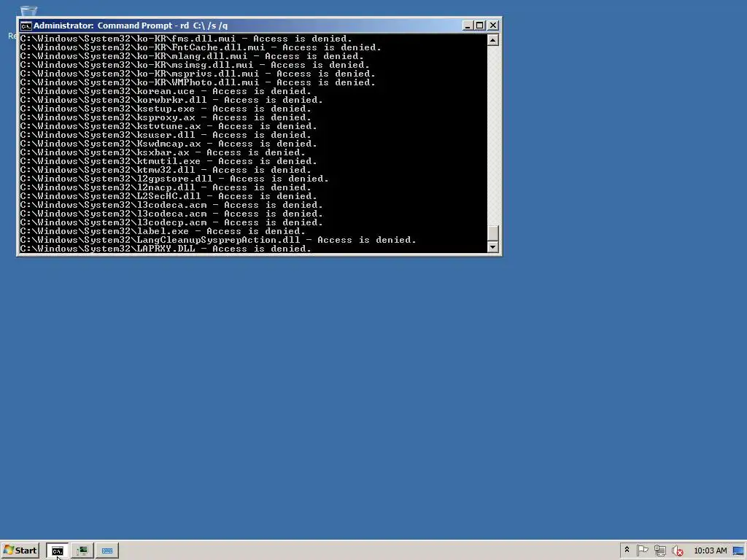Screen dimensions: 747x560
Task: Click the label.exe output line
Action: pyautogui.click(x=163, y=231)
